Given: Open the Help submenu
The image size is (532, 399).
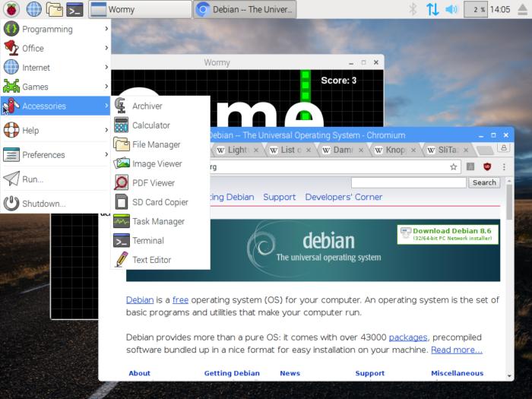Looking at the screenshot, I should 55,130.
